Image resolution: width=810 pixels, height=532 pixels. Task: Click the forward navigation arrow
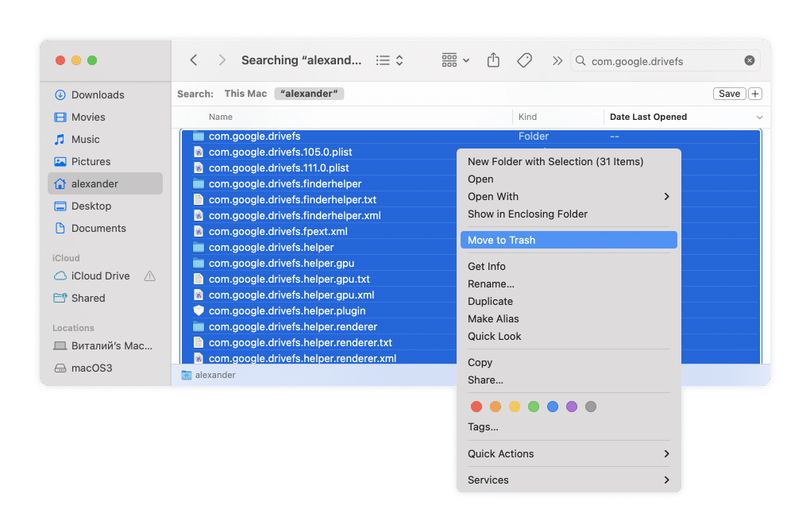pos(222,60)
